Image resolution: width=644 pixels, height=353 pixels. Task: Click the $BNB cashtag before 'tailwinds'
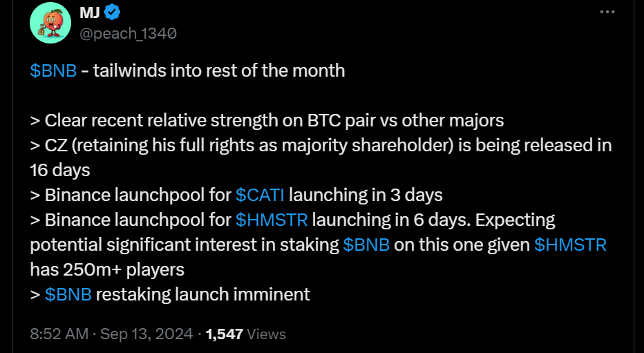pyautogui.click(x=53, y=70)
